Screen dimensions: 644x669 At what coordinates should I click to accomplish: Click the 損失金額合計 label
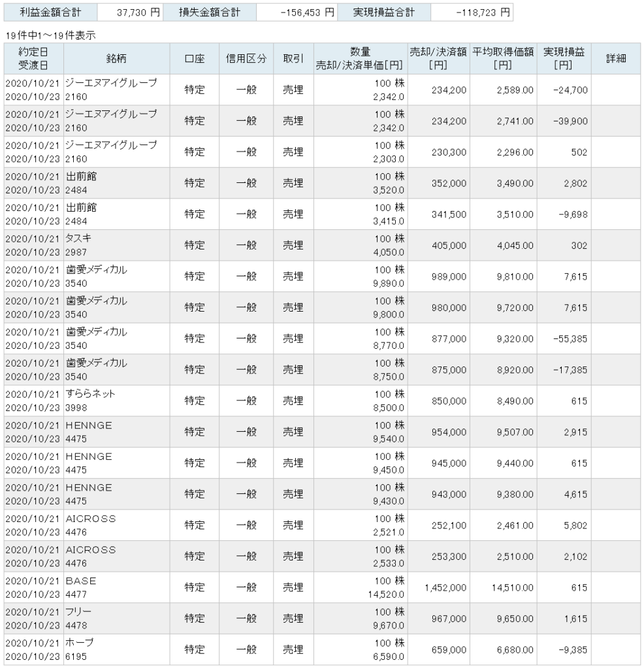pyautogui.click(x=210, y=12)
